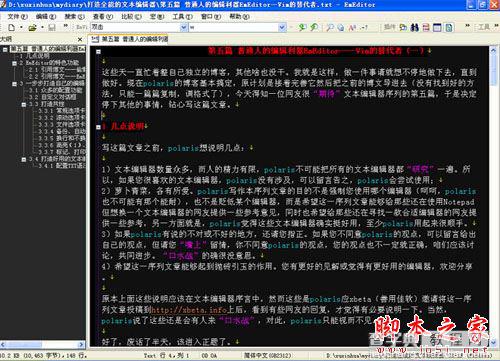Open the 窗口(W) menu
This screenshot has height=361, width=500.
tap(211, 16)
